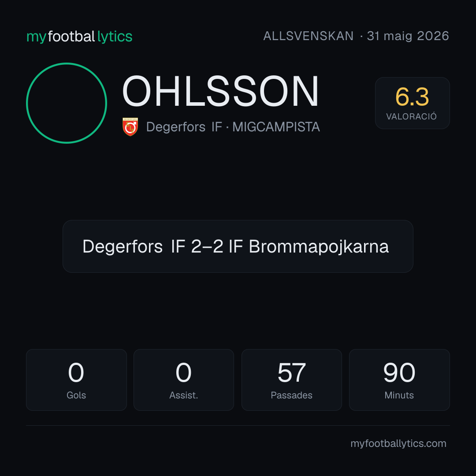
Task: Click the Degerfors IF team name text
Action: (184, 127)
